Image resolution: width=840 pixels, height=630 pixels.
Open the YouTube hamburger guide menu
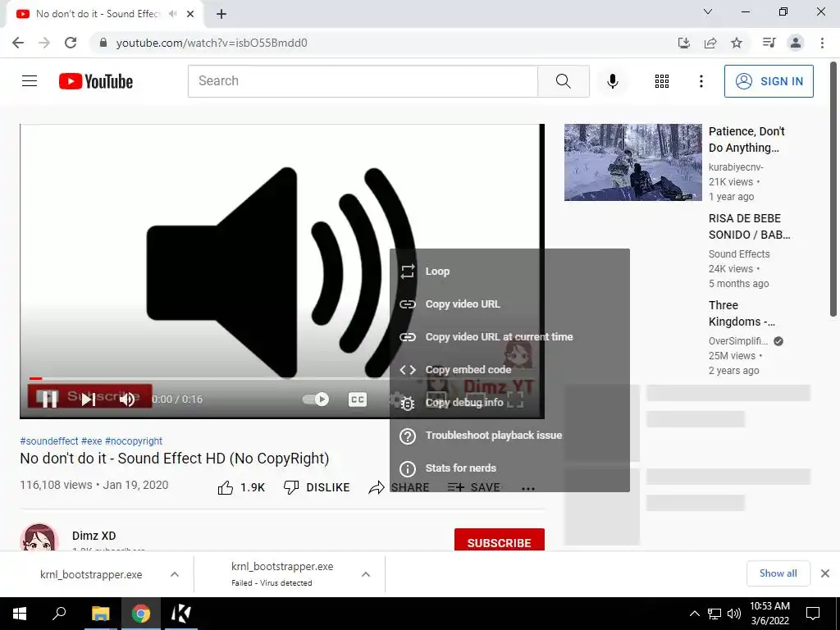pyautogui.click(x=30, y=81)
